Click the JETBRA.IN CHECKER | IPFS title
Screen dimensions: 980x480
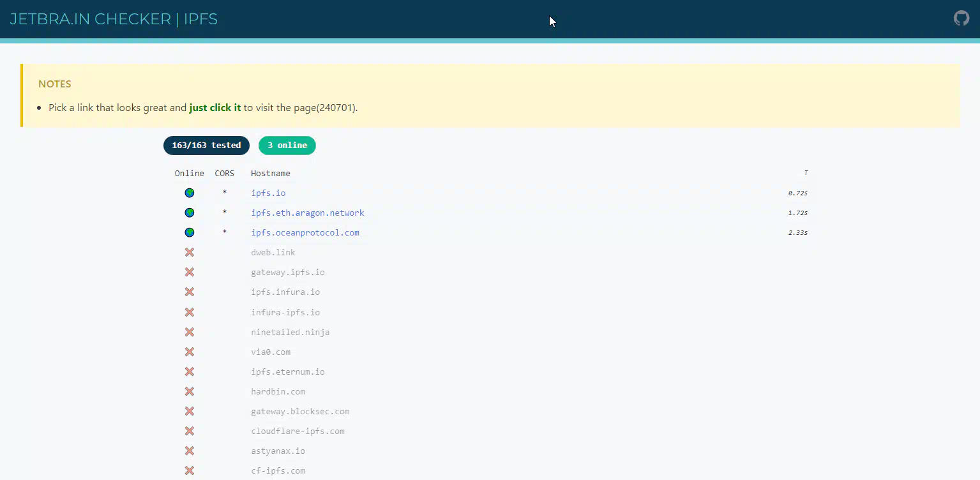tap(114, 19)
